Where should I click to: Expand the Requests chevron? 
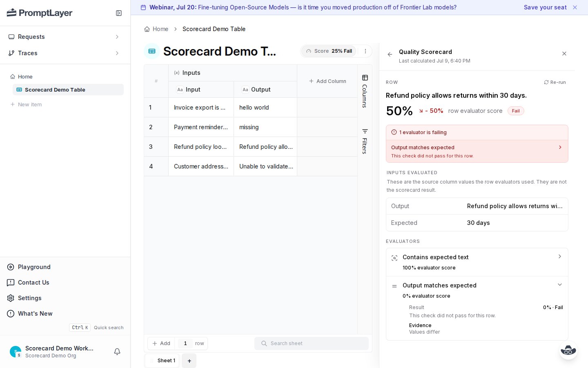tap(117, 37)
